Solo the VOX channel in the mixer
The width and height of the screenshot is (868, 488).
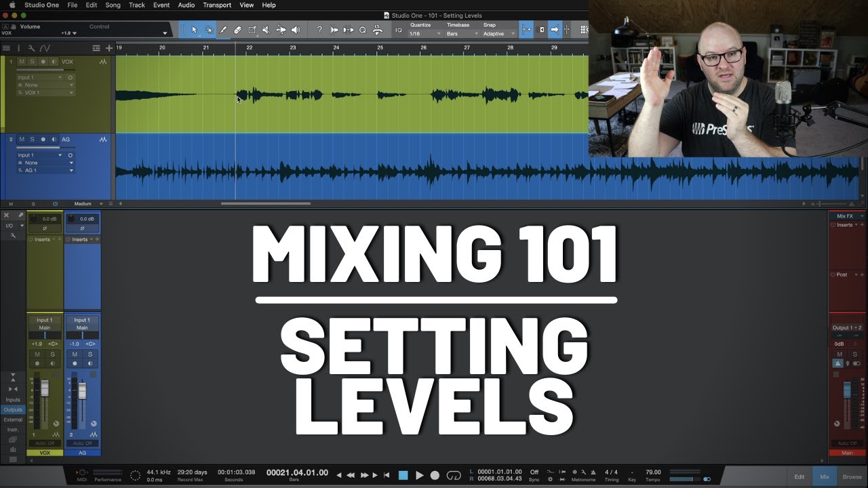tap(52, 354)
